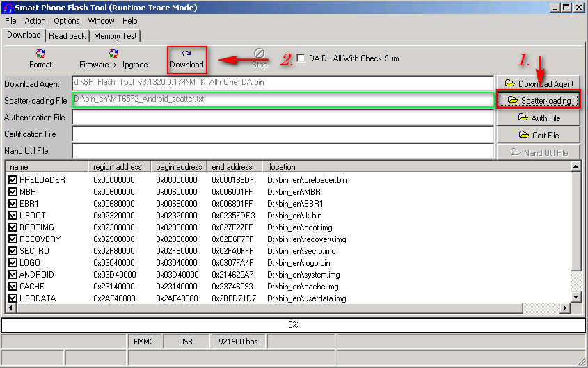Switch to the Read back tab
Screen dimensions: 588x368
67,36
